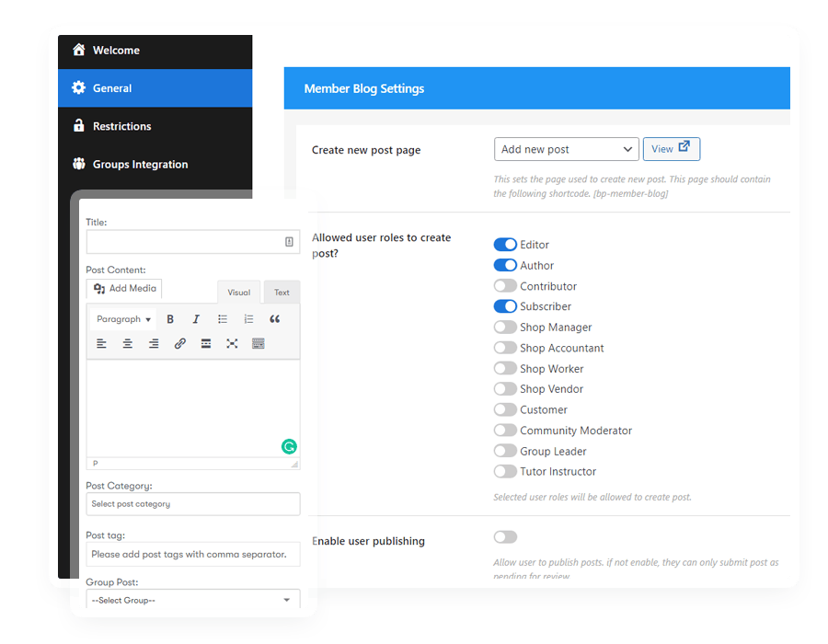Enable the Shop Manager role toggle

click(505, 328)
